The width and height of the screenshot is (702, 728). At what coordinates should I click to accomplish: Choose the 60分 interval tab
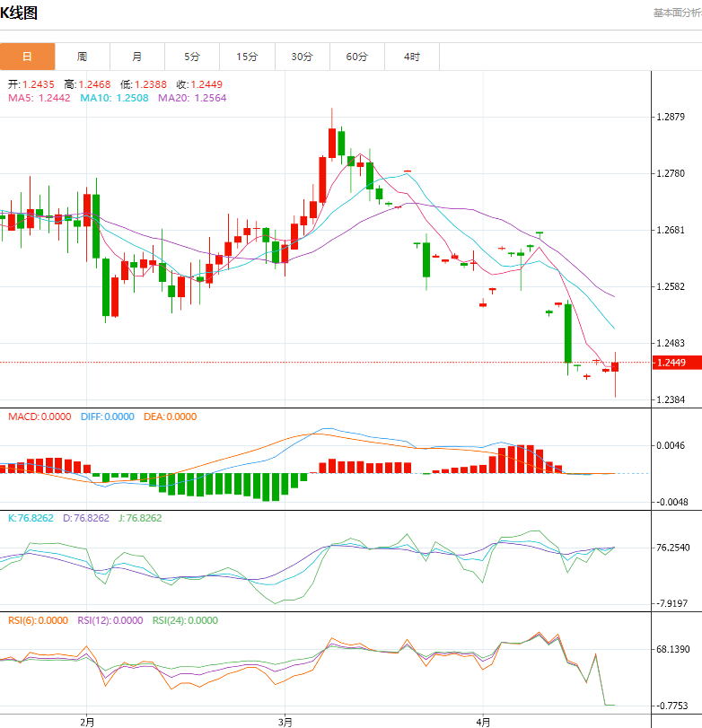[x=357, y=57]
